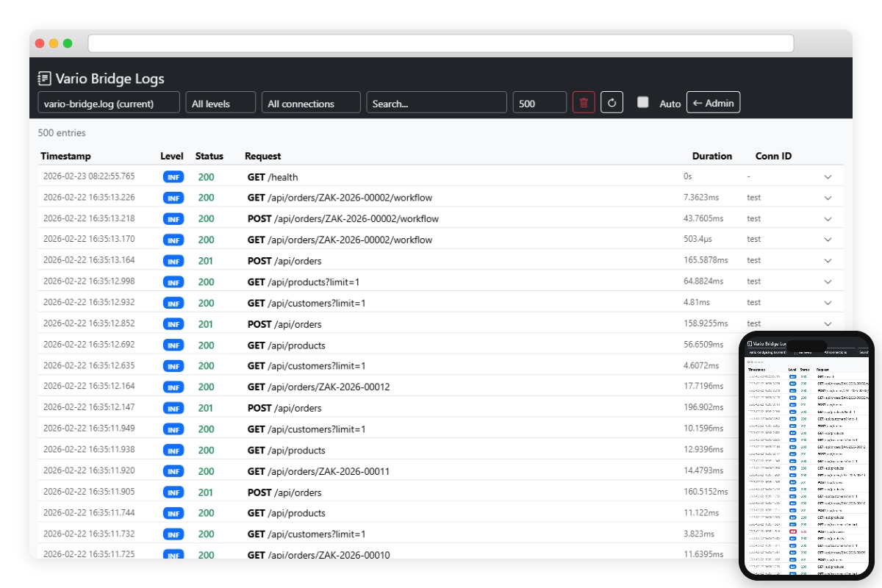Click the Timestamp column header
The height and width of the screenshot is (588, 882).
click(x=66, y=156)
